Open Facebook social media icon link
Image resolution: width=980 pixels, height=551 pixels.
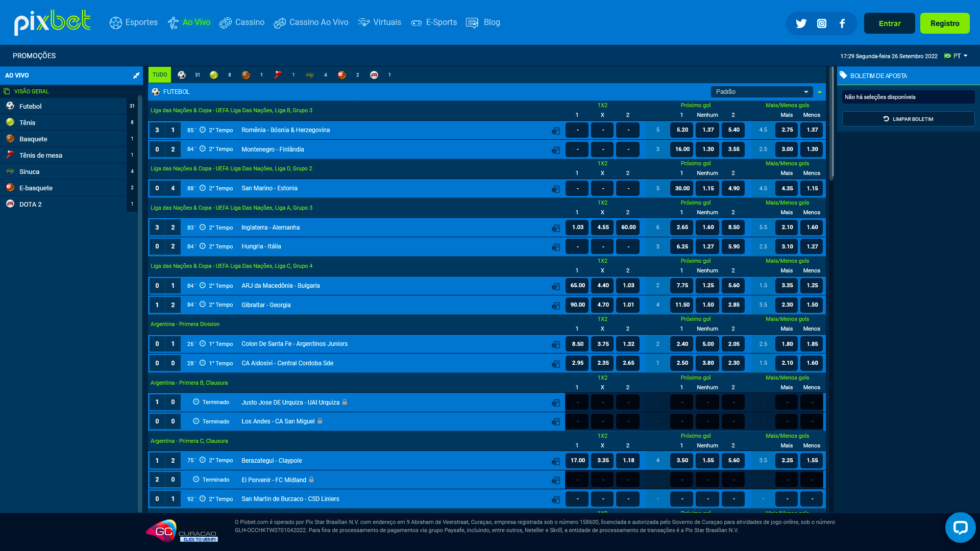tap(842, 23)
